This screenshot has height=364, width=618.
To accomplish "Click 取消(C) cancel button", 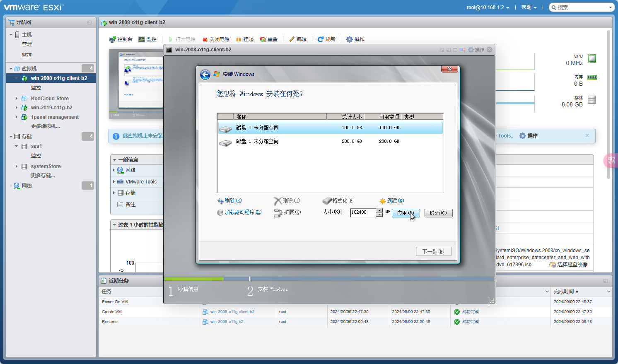I will pos(438,213).
